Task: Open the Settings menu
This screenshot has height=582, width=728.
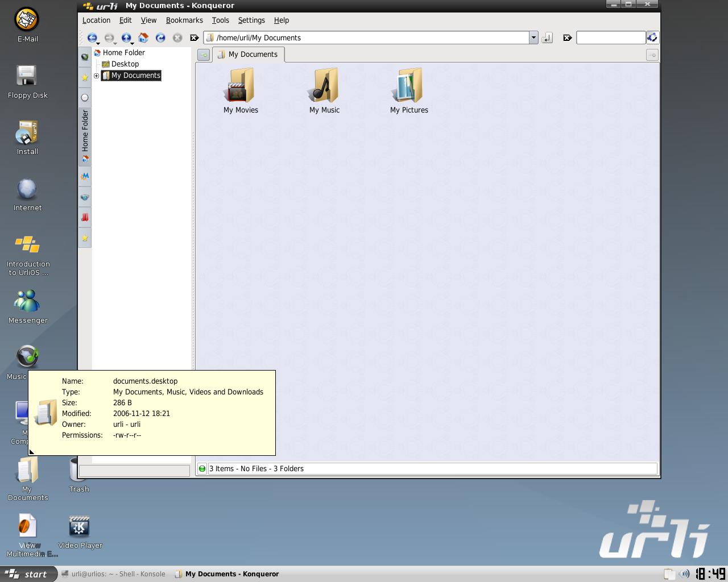Action: [251, 20]
